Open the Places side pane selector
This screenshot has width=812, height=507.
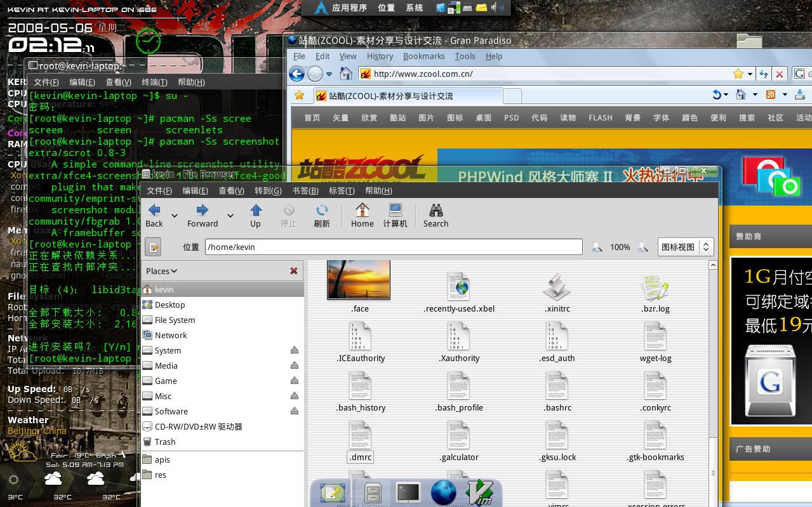click(161, 271)
